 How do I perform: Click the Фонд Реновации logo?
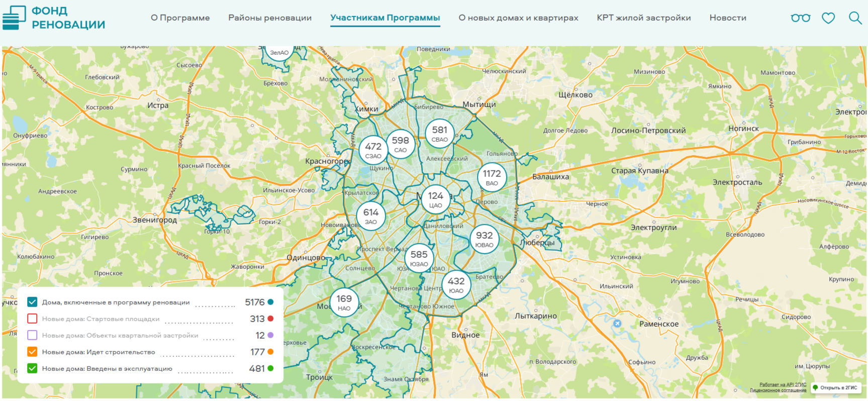pyautogui.click(x=54, y=18)
